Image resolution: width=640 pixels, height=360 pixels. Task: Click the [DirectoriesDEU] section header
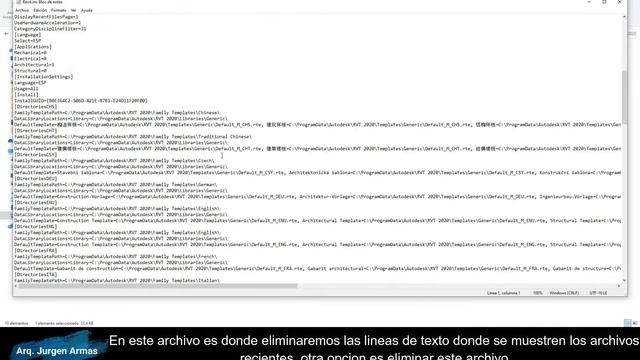pos(36,179)
